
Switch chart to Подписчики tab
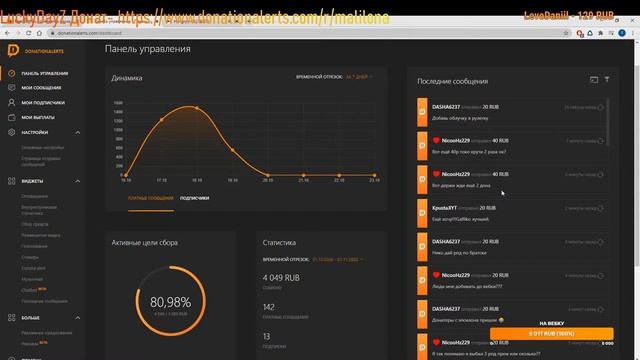[194, 198]
